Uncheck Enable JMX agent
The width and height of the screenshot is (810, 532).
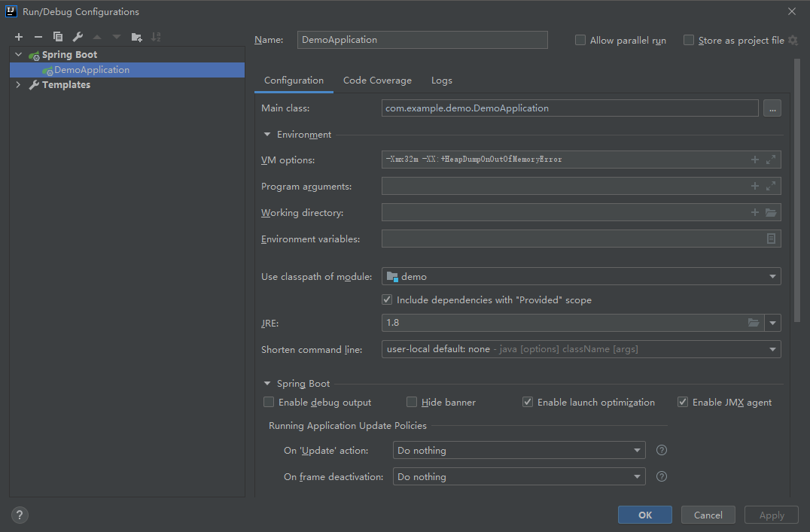(683, 403)
